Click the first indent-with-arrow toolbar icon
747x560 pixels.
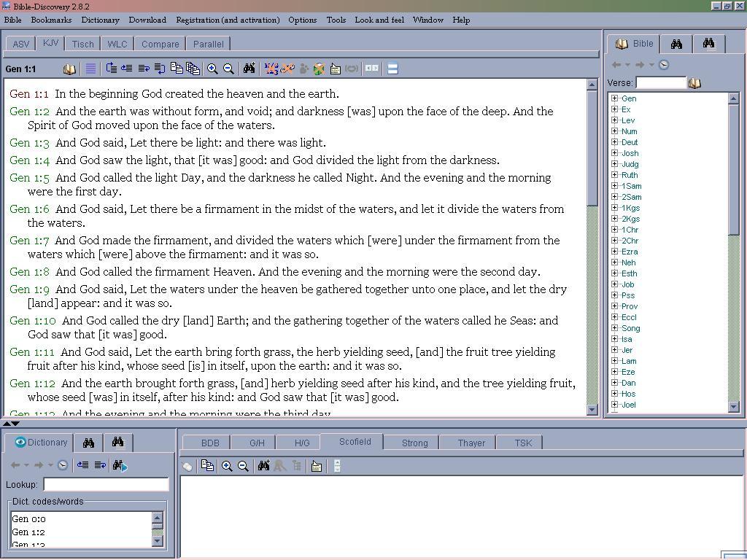point(112,69)
